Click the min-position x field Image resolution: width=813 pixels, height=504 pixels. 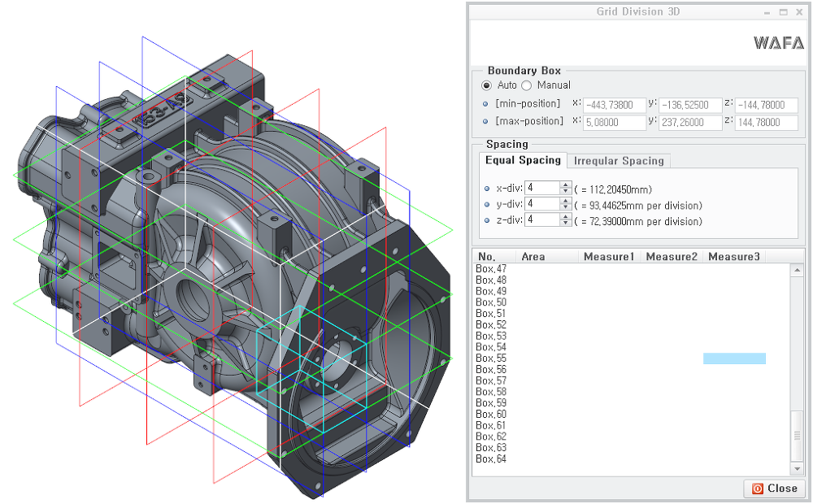[x=615, y=105]
